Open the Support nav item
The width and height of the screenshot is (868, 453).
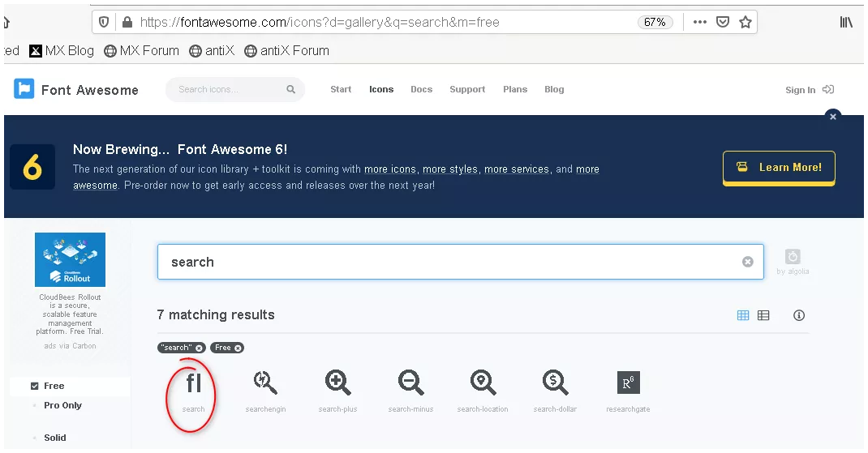467,89
